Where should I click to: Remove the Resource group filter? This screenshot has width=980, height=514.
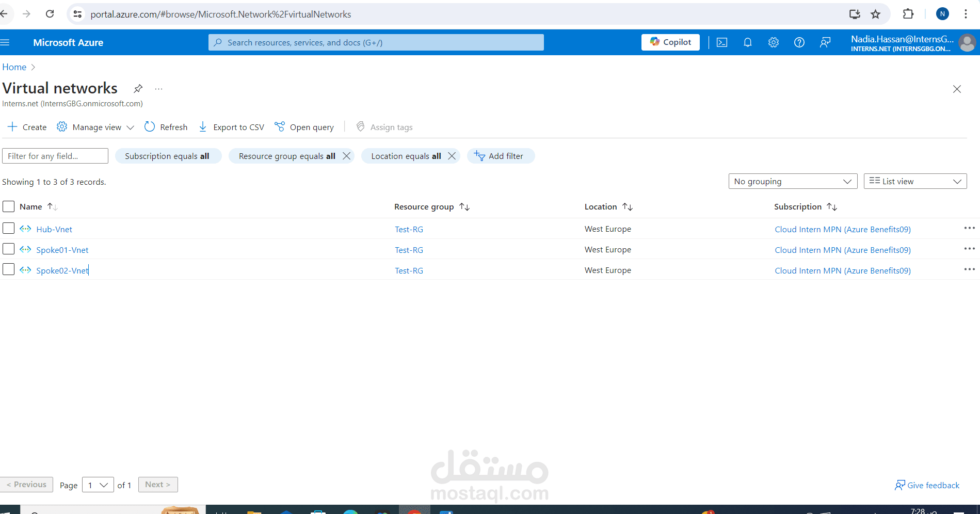(x=347, y=156)
